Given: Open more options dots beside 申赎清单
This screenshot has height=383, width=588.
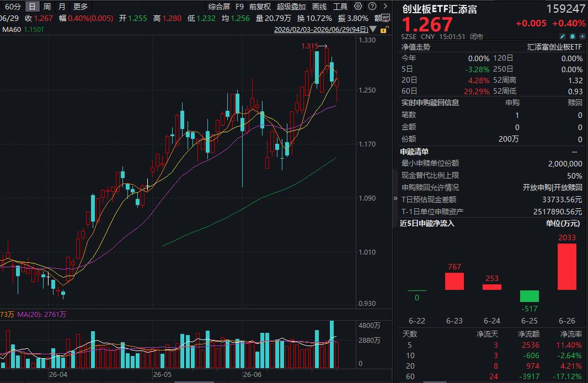Looking at the screenshot, I should click(575, 152).
